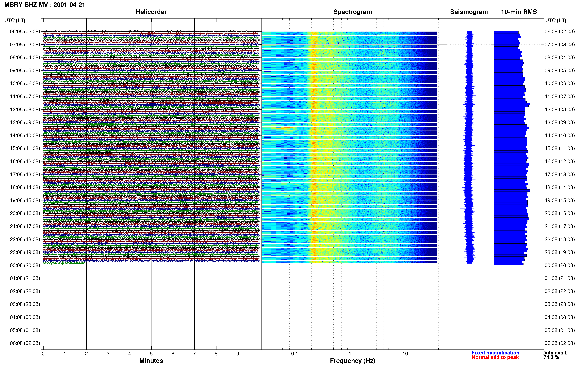
Task: Click the left '06:08 (02:08)' top time label
Action: point(25,31)
